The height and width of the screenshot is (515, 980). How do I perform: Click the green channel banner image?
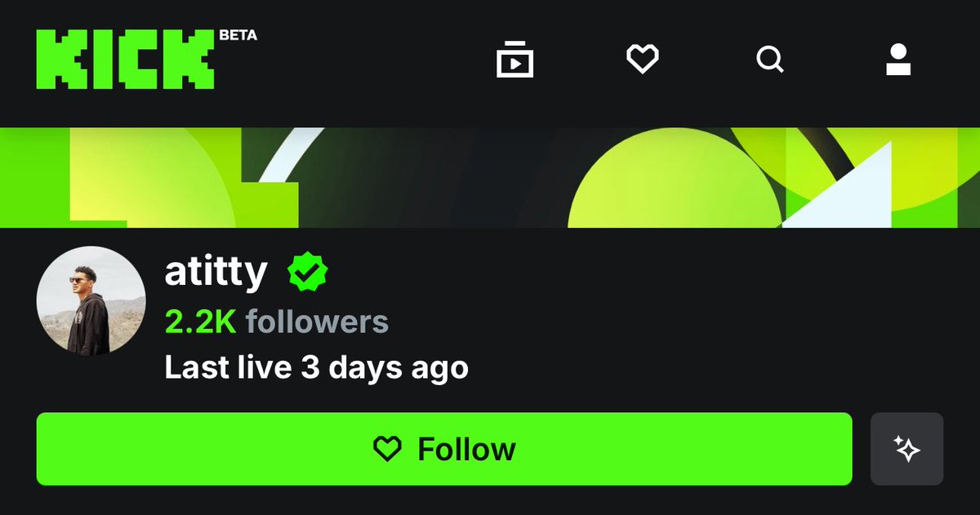(490, 177)
